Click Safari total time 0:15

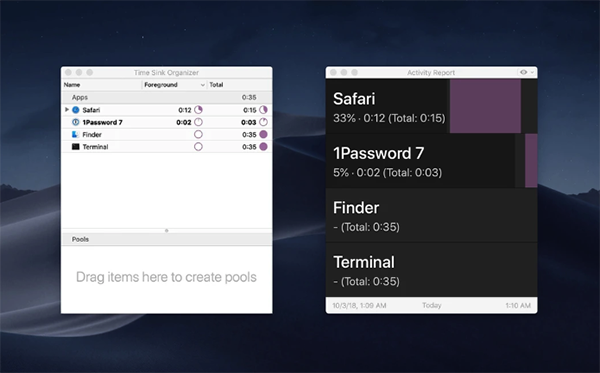point(249,110)
